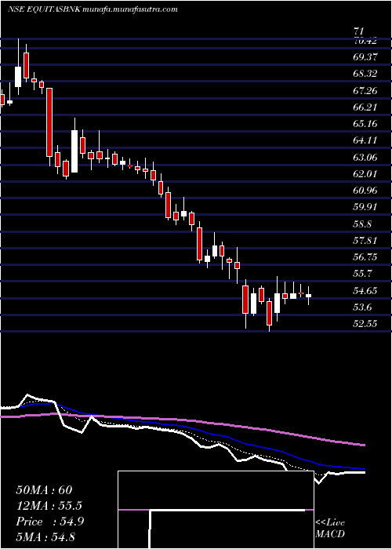Screen dimensions: 392x549
Task: Click price label 63.06
Action: (x=365, y=157)
